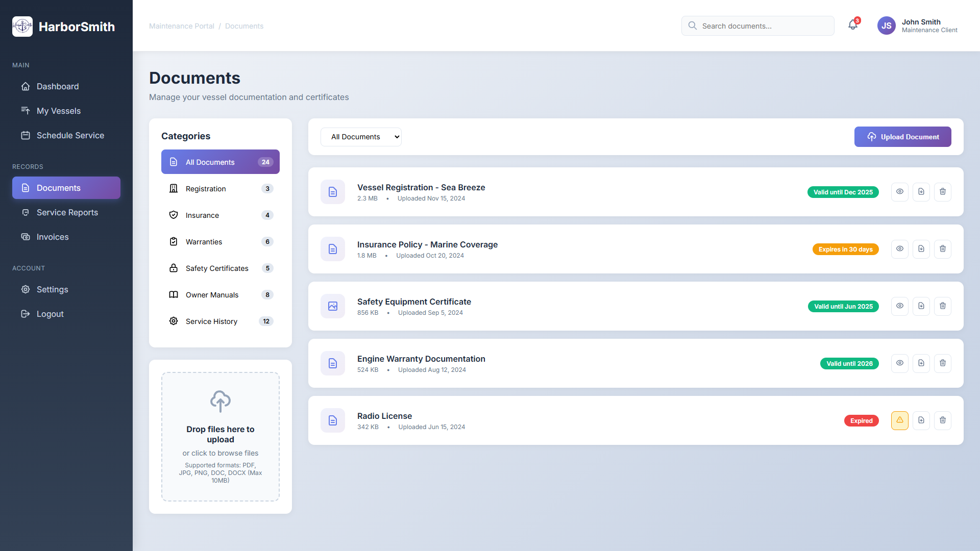
Task: Delete the Vessel Registration - Sea Breeze document
Action: click(942, 192)
